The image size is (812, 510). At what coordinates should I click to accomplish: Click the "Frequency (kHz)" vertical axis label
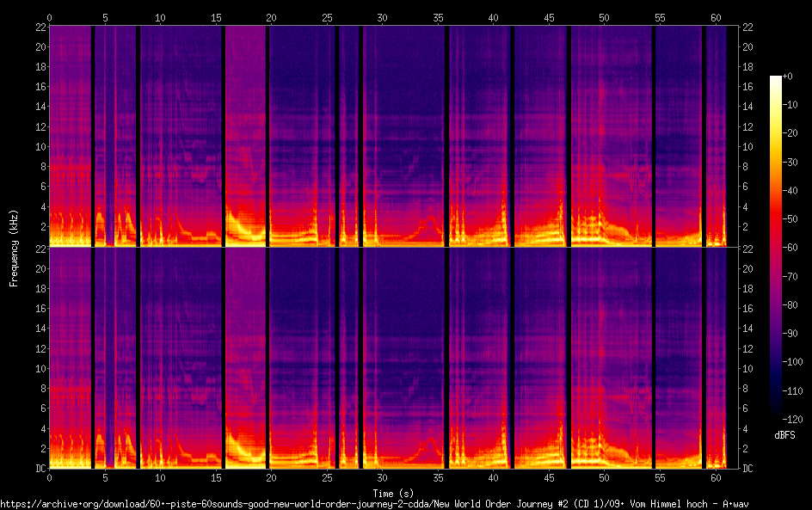[x=14, y=248]
